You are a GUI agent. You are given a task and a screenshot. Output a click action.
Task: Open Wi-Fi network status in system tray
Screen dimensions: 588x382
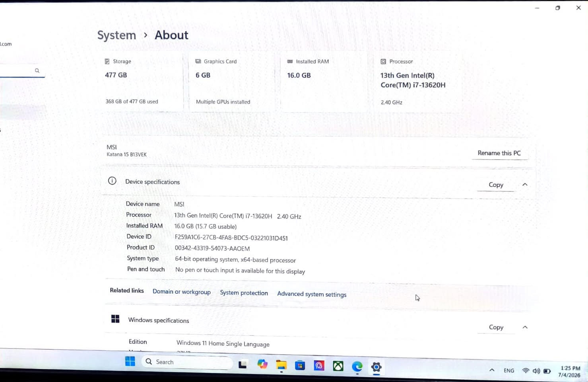tap(526, 370)
